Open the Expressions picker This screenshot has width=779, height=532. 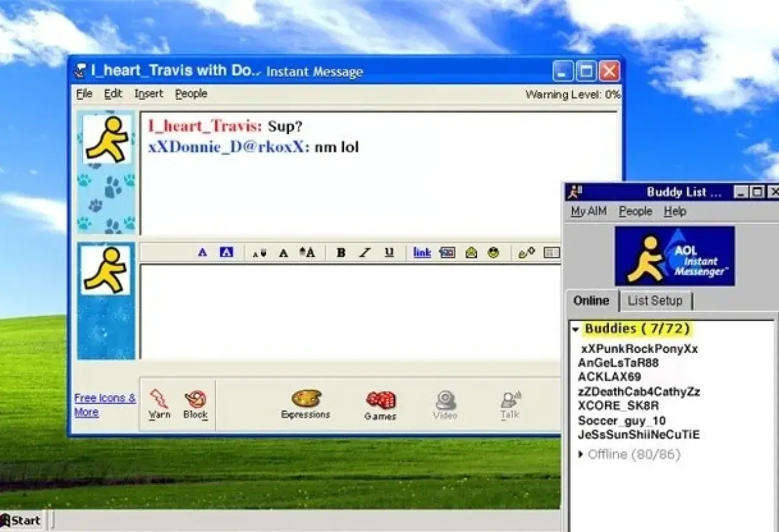pyautogui.click(x=306, y=402)
